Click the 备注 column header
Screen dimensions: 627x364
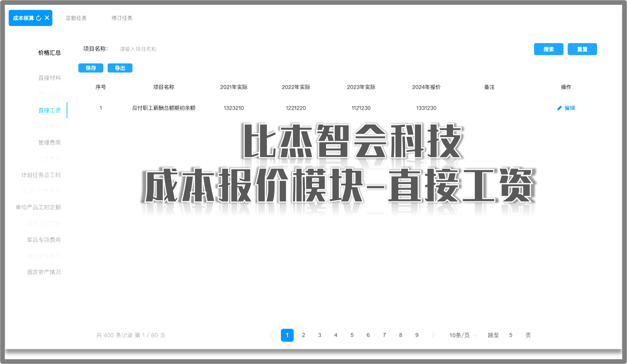(489, 87)
